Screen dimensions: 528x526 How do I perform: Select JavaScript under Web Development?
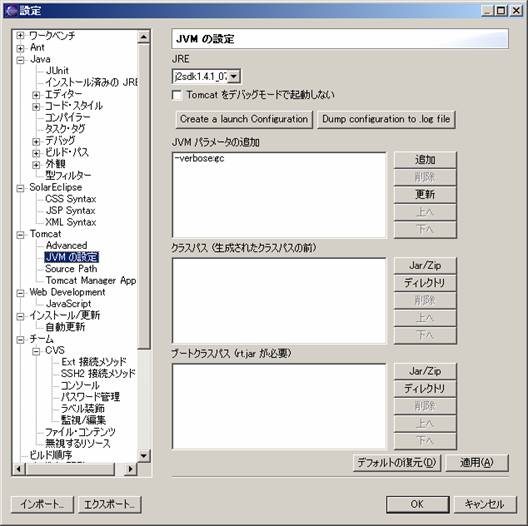click(x=68, y=303)
